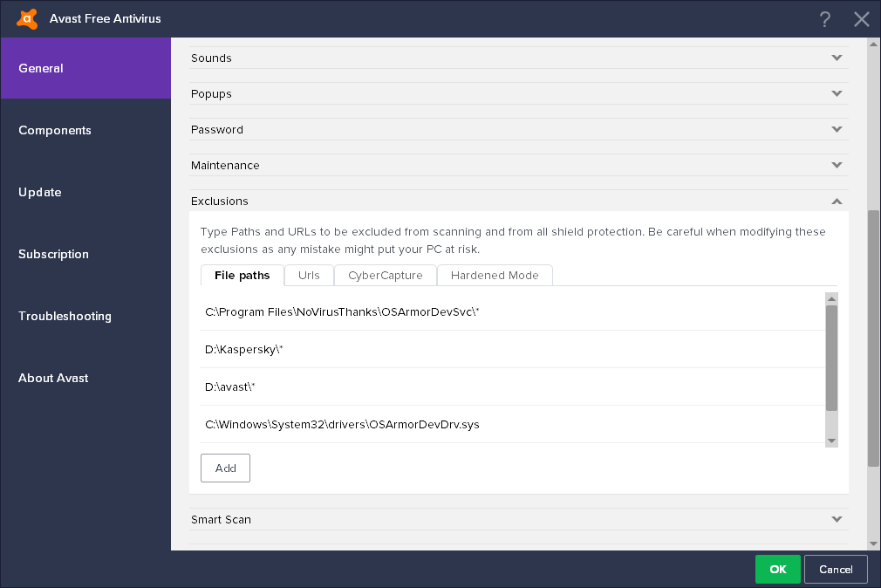Click the D:\Kaspersky\* path entry
This screenshot has height=588, width=881.
tap(244, 349)
